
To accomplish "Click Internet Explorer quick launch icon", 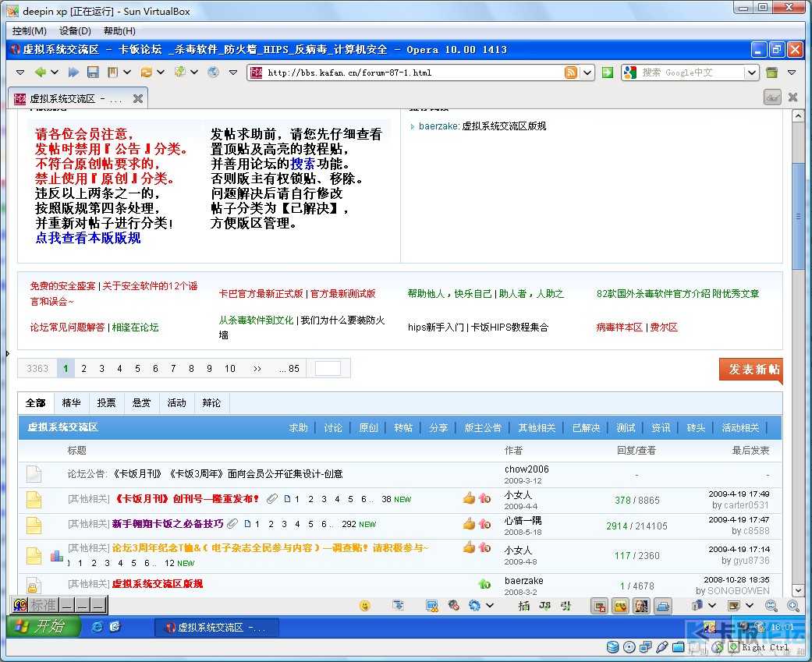I will pyautogui.click(x=97, y=627).
